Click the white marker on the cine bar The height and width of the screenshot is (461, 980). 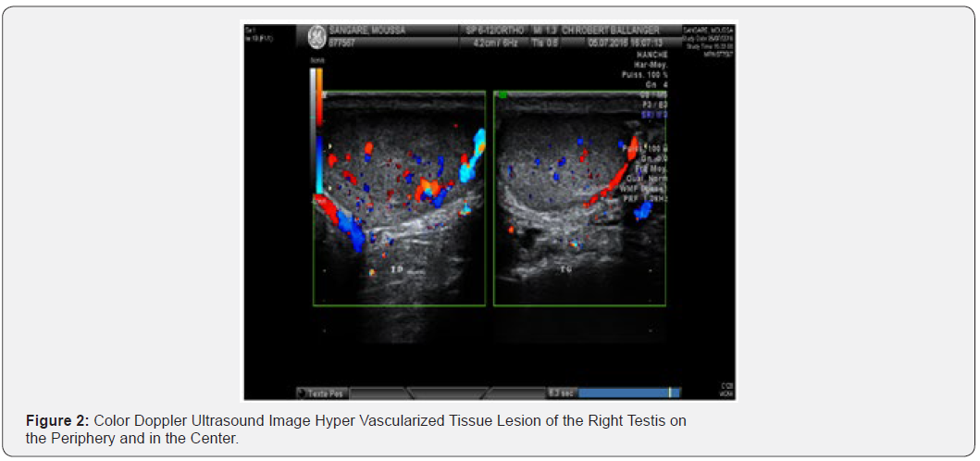coord(670,393)
